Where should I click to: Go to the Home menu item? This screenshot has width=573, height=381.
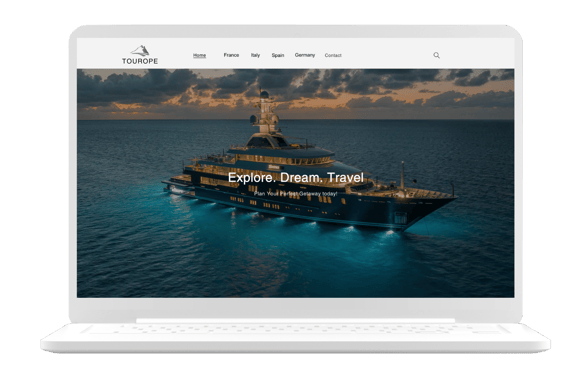[x=200, y=56]
